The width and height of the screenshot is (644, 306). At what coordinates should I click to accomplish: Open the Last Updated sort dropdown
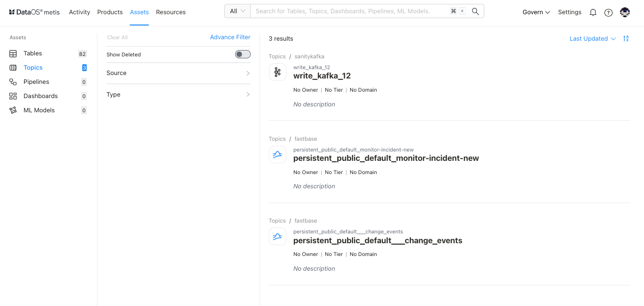(593, 39)
